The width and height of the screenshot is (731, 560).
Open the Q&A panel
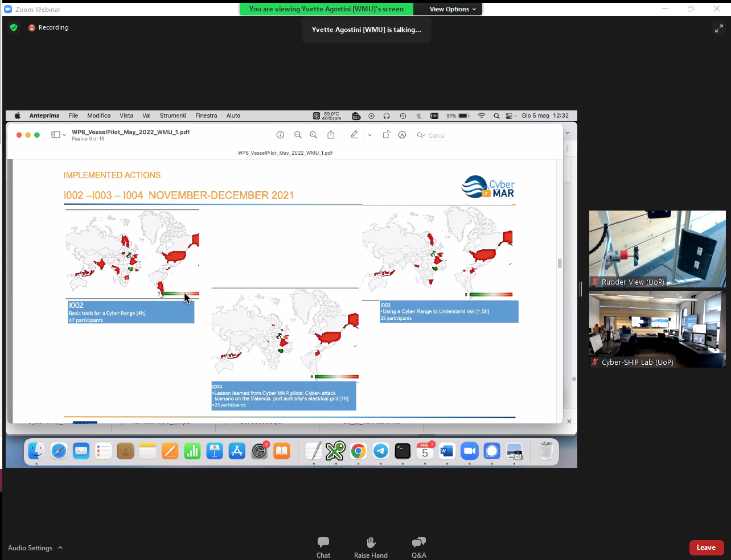(x=418, y=547)
